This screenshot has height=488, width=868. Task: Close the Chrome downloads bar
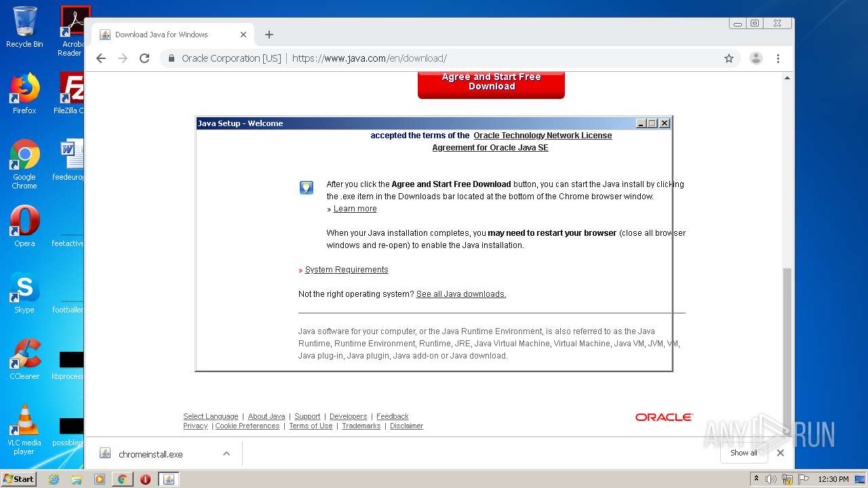click(x=781, y=453)
